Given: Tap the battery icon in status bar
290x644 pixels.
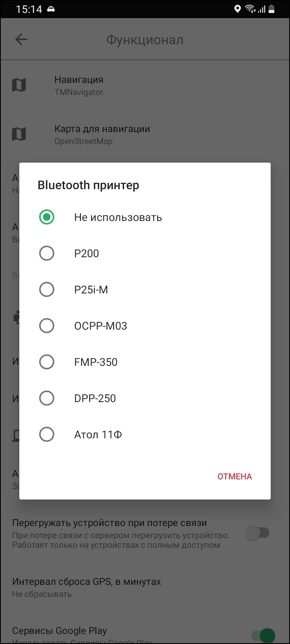Looking at the screenshot, I should tap(272, 9).
